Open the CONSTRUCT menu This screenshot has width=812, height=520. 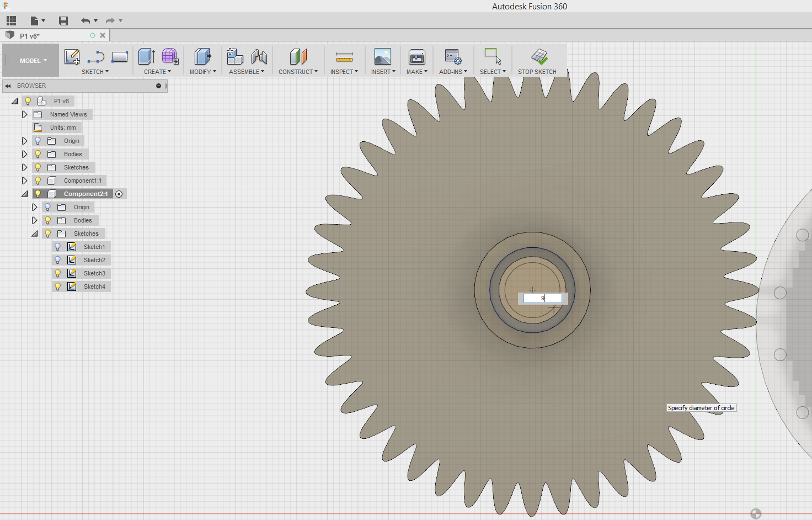coord(298,72)
